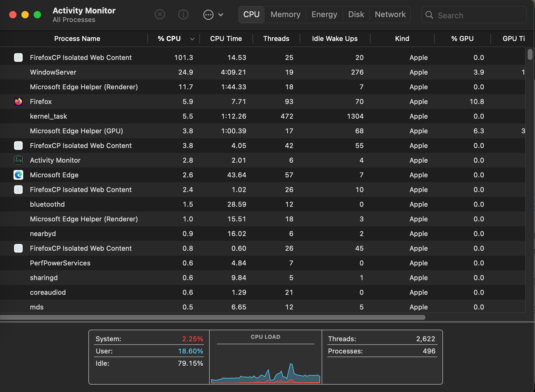Sort by Kind column header
The width and height of the screenshot is (535, 392).
tap(402, 39)
